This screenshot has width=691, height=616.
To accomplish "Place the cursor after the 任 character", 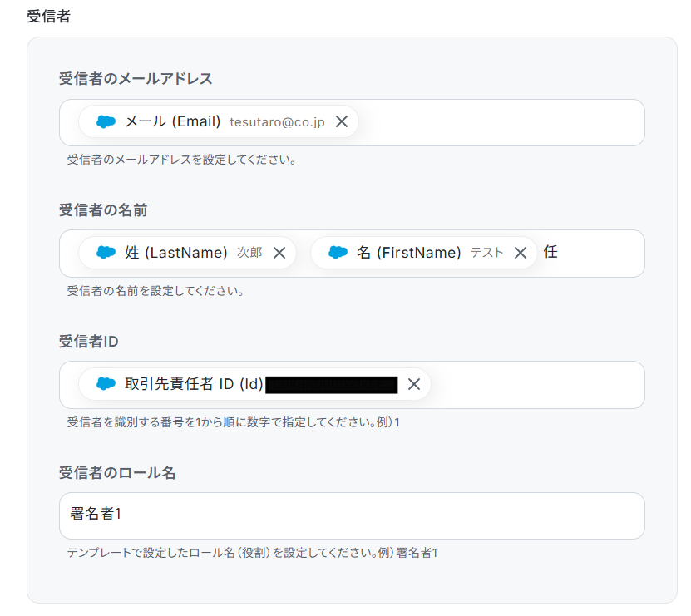I will (x=559, y=253).
